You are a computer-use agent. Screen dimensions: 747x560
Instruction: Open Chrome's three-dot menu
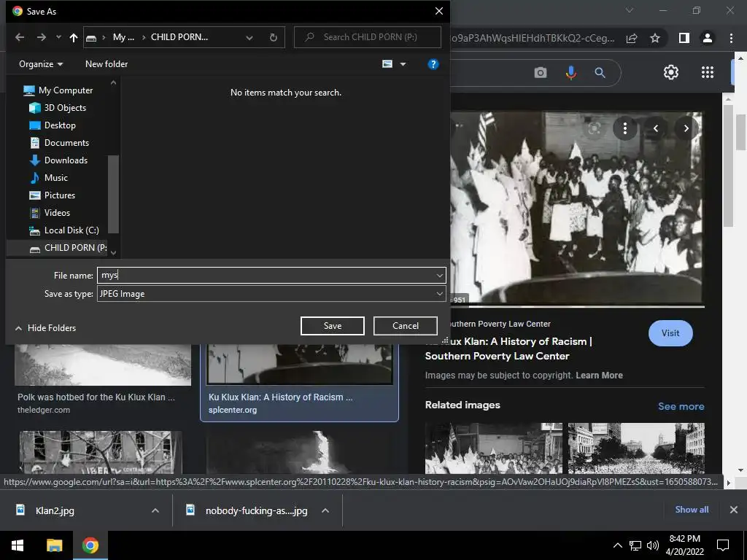(731, 38)
